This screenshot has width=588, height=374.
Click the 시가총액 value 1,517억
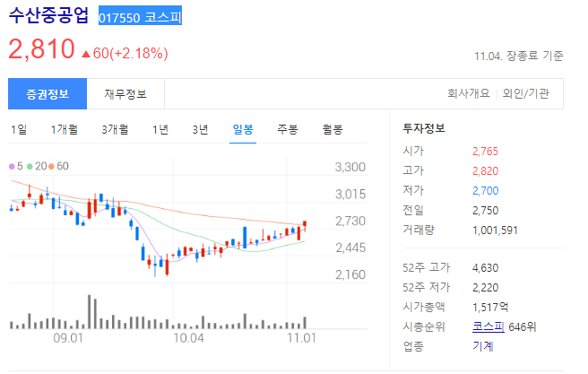[x=490, y=308]
